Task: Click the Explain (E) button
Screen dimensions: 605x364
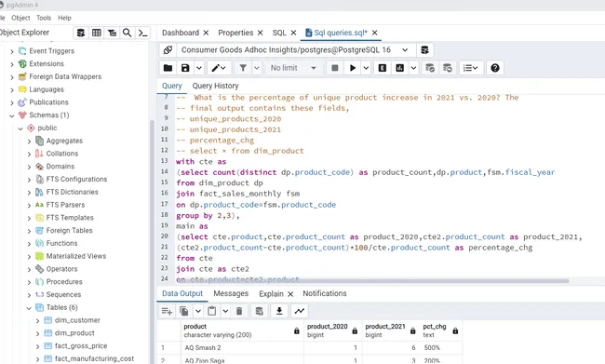Action: tap(383, 68)
